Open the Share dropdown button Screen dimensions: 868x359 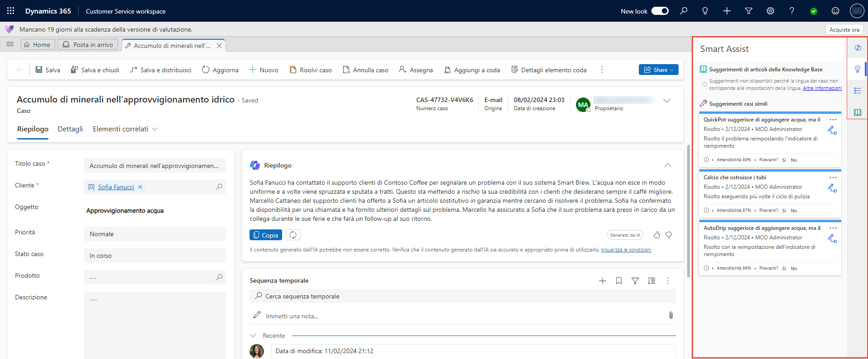coord(659,70)
